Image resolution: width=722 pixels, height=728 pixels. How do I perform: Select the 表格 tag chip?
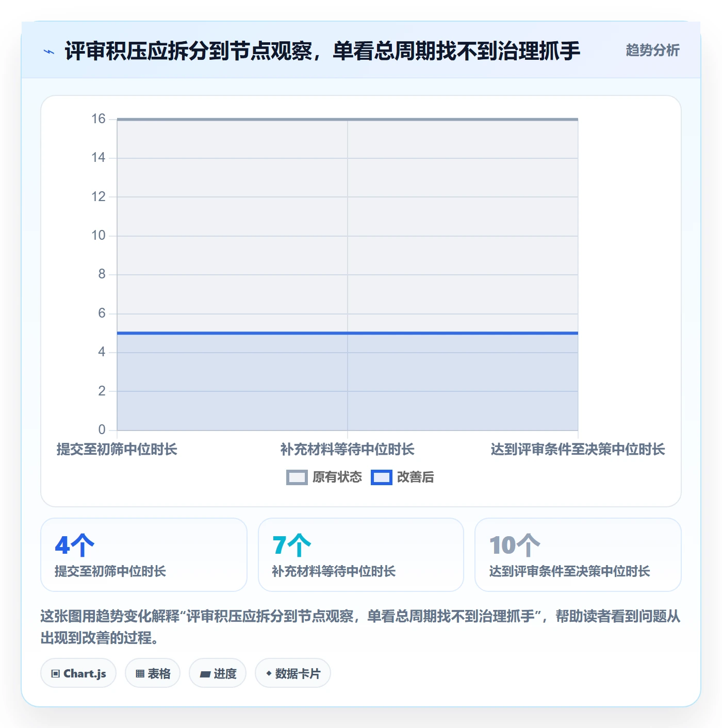click(153, 673)
